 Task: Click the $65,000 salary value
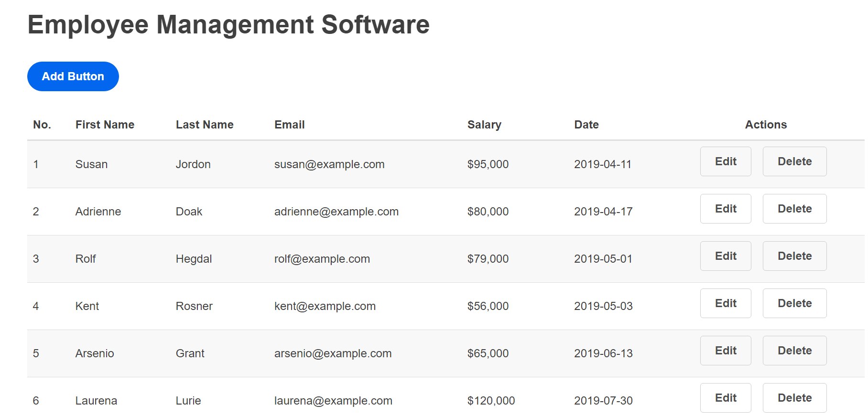(x=488, y=353)
